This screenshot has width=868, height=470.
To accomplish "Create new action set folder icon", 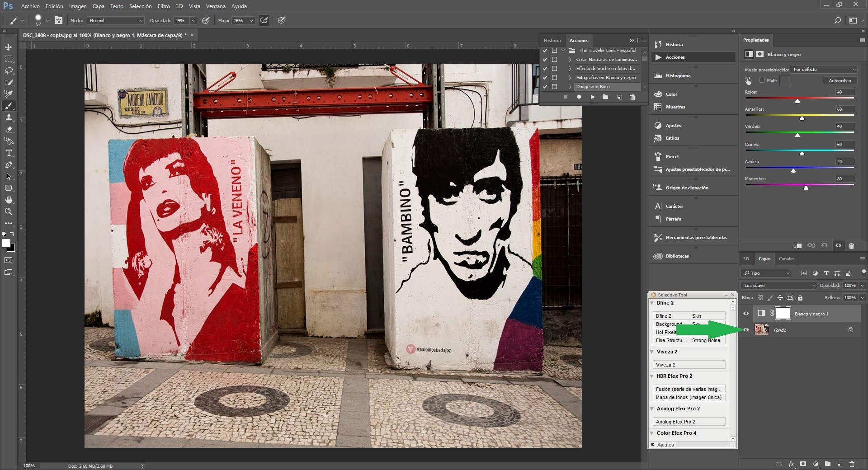I will pyautogui.click(x=605, y=97).
